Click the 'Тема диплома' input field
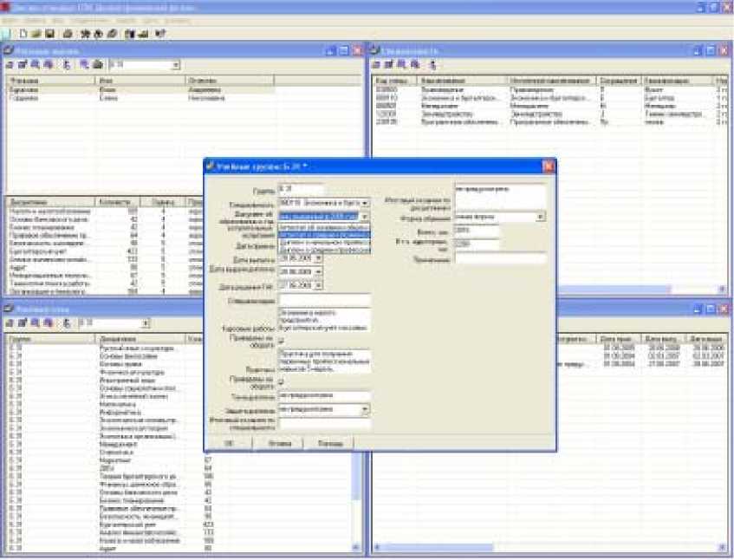 pos(324,395)
